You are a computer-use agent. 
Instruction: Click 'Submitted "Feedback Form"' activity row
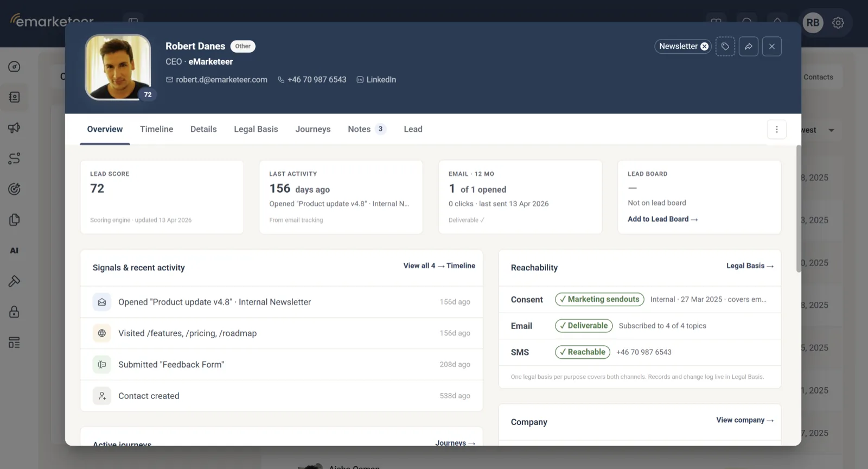(282, 365)
